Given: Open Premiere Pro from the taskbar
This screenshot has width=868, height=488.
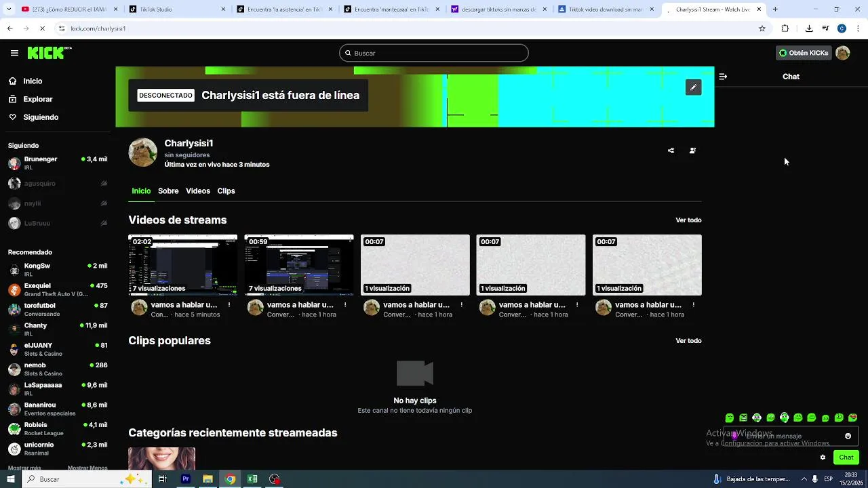Looking at the screenshot, I should pos(185,479).
